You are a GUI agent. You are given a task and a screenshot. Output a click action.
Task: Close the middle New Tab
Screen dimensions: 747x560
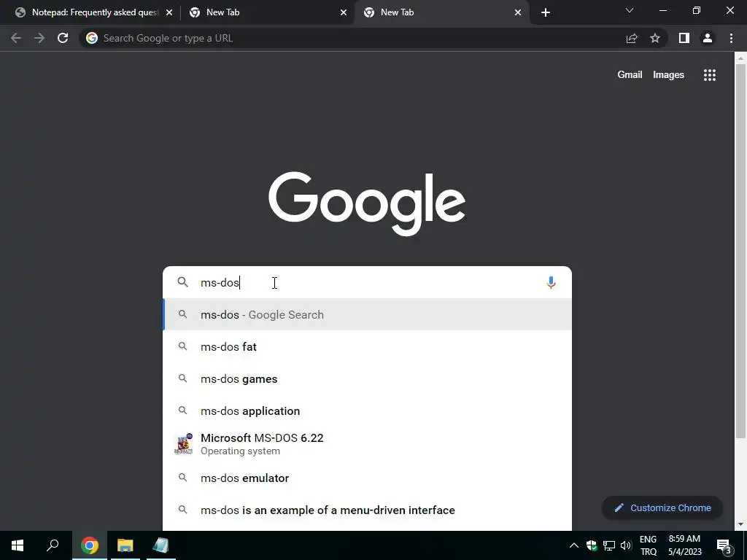[344, 12]
